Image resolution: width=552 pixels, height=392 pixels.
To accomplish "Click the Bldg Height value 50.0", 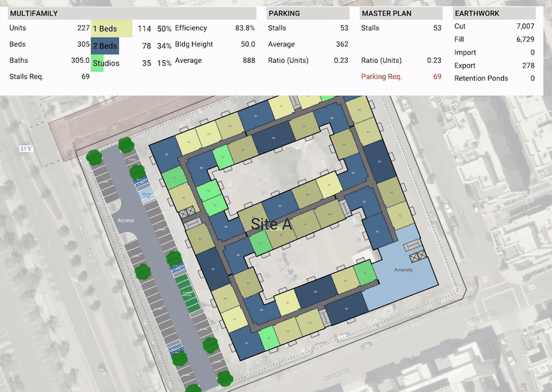I will coord(248,44).
